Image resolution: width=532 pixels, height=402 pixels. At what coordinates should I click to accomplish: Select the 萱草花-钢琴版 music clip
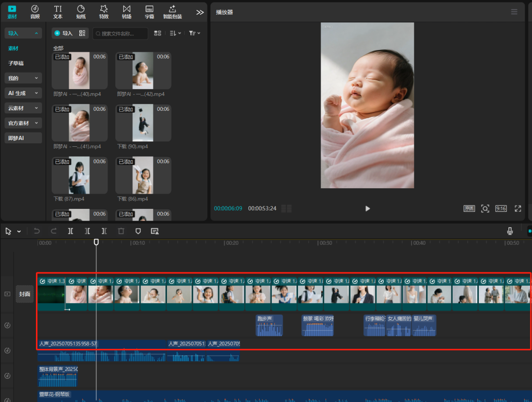(x=284, y=396)
